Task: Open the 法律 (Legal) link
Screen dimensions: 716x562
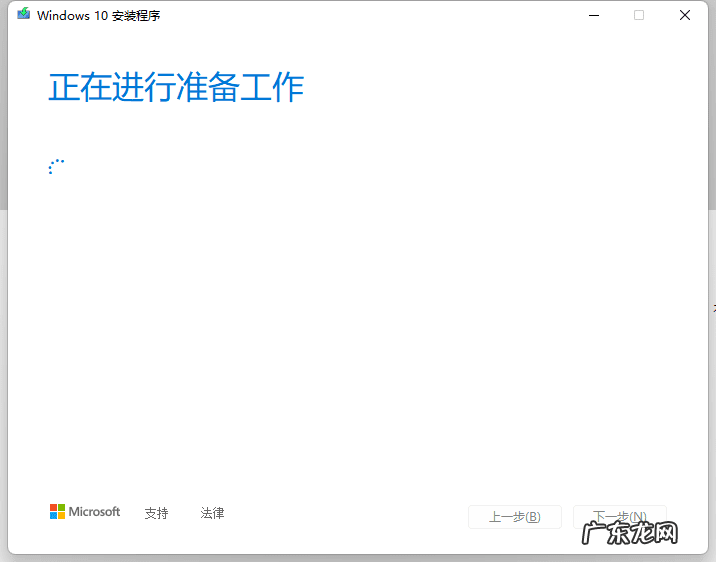Action: click(212, 513)
